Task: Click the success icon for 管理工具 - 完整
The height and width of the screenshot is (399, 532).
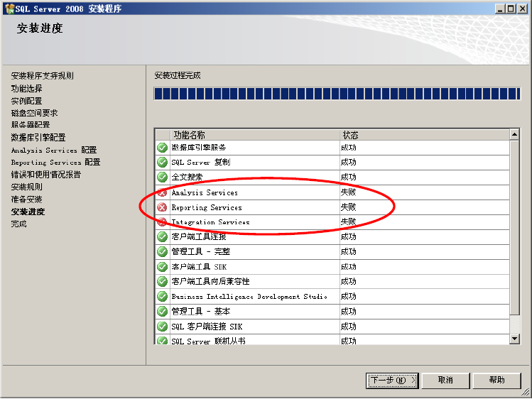Action: tap(162, 251)
